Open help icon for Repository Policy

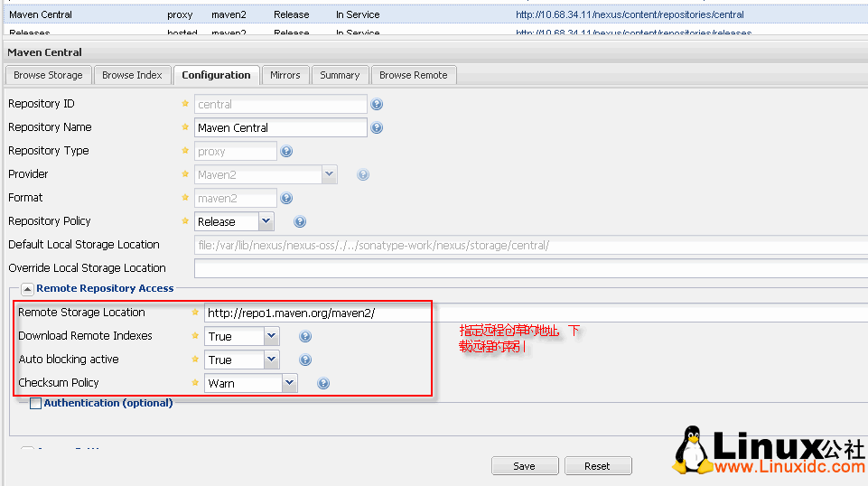pyautogui.click(x=300, y=222)
